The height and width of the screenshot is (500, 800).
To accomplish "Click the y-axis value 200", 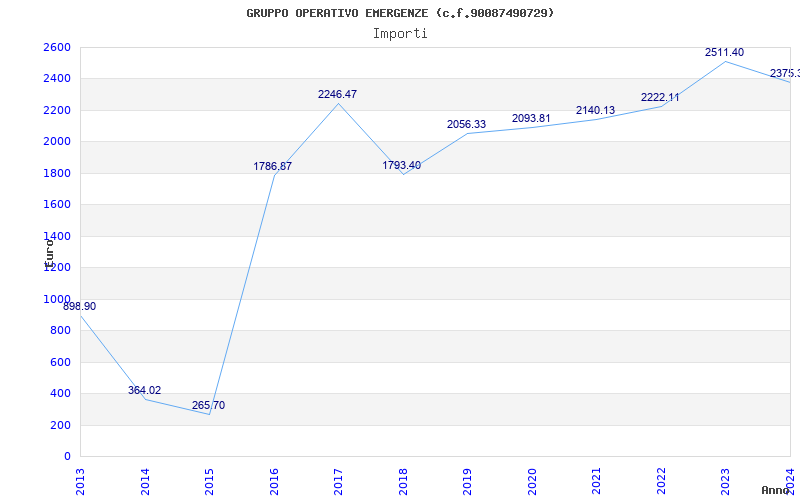I will click(x=60, y=425).
